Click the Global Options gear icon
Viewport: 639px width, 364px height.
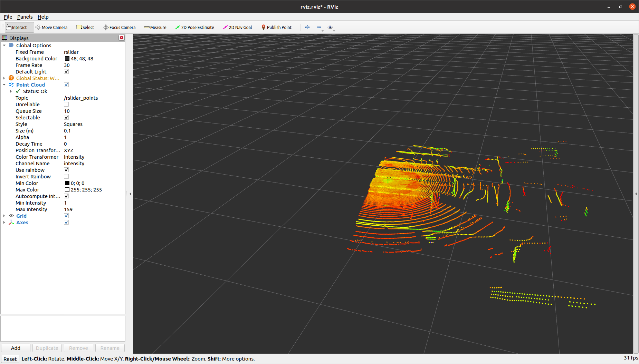[11, 45]
